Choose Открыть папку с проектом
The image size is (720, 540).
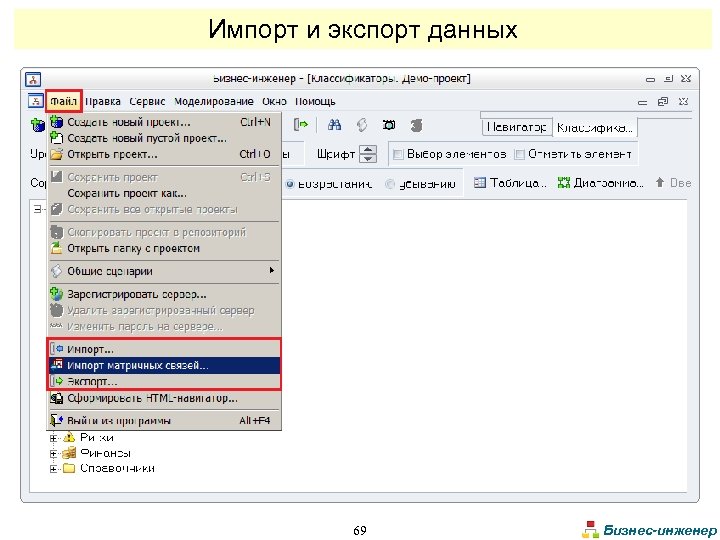pyautogui.click(x=164, y=248)
